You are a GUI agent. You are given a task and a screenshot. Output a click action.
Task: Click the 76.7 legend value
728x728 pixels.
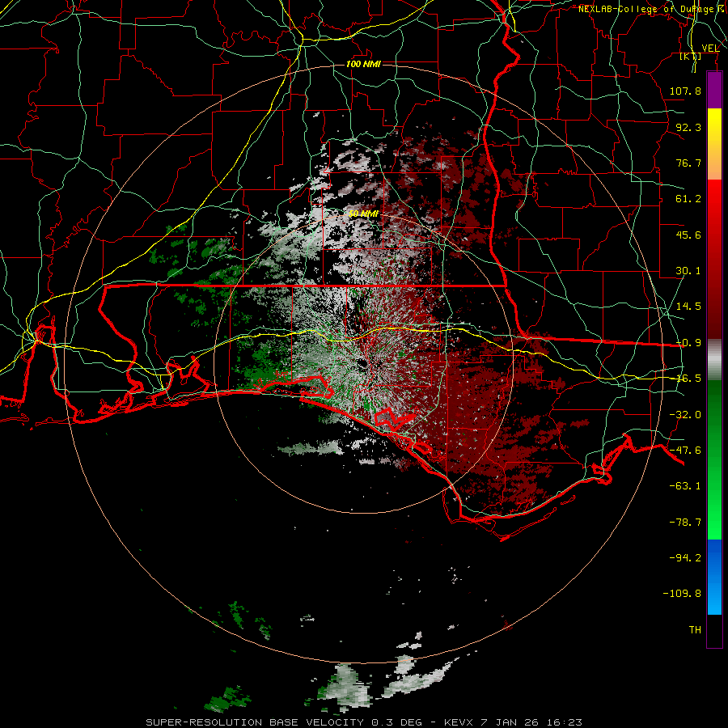pyautogui.click(x=688, y=163)
